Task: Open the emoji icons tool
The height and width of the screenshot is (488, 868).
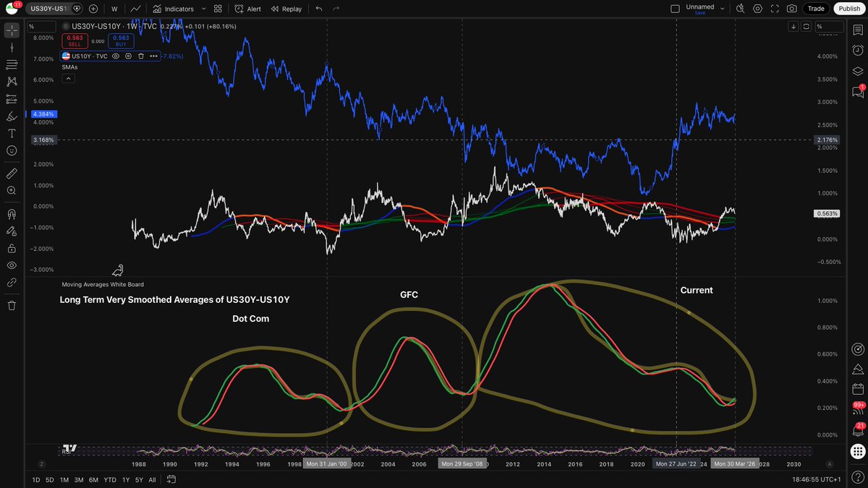Action: coord(12,150)
